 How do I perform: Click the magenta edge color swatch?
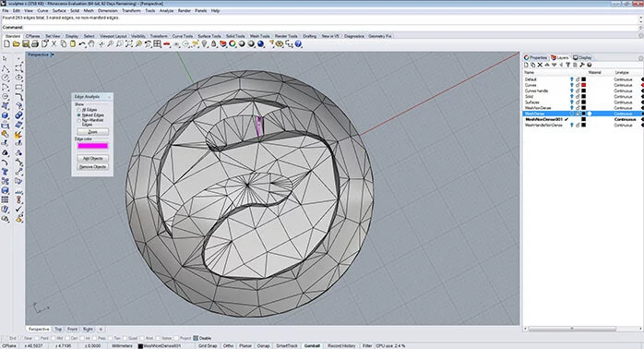point(93,146)
